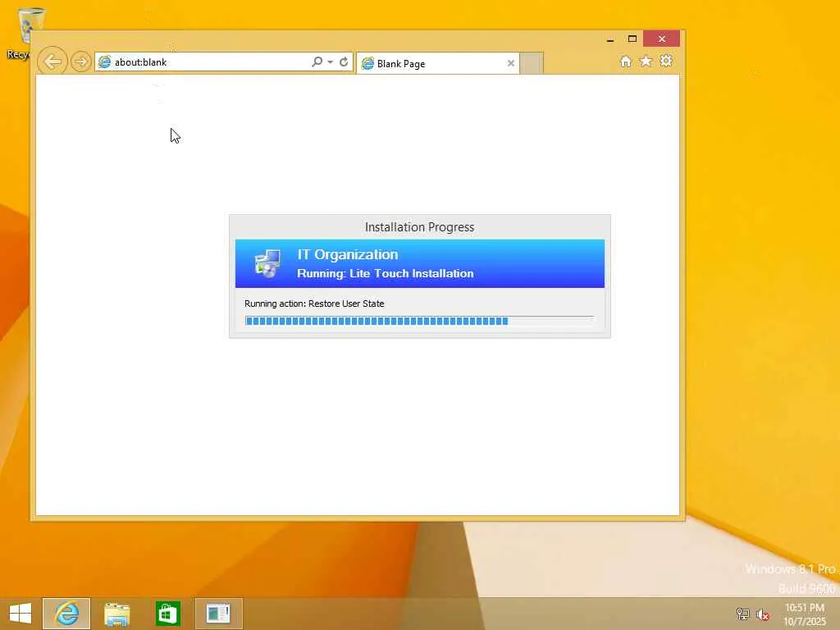The height and width of the screenshot is (630, 840).
Task: Open the Windows Start button
Action: pyautogui.click(x=21, y=614)
